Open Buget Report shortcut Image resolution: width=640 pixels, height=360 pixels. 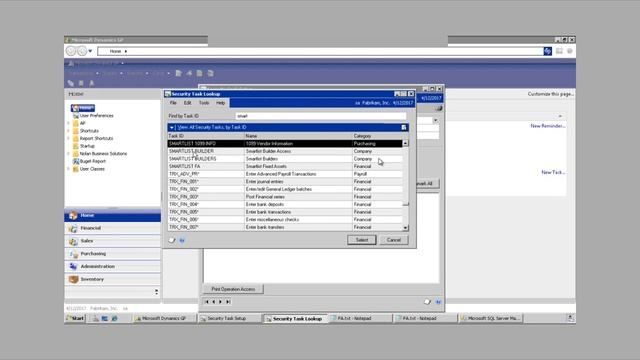click(92, 161)
